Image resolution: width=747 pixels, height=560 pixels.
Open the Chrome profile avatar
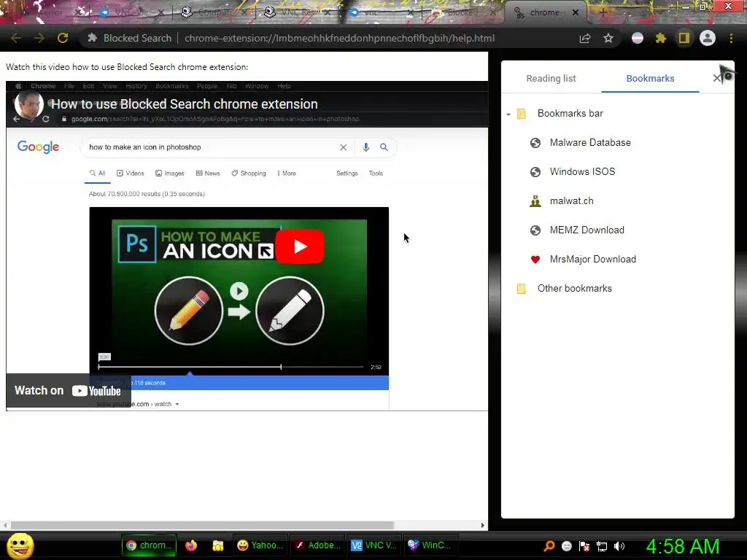(x=708, y=38)
